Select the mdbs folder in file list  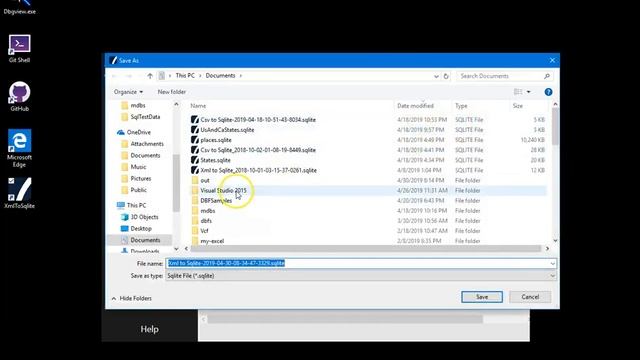coord(203,211)
